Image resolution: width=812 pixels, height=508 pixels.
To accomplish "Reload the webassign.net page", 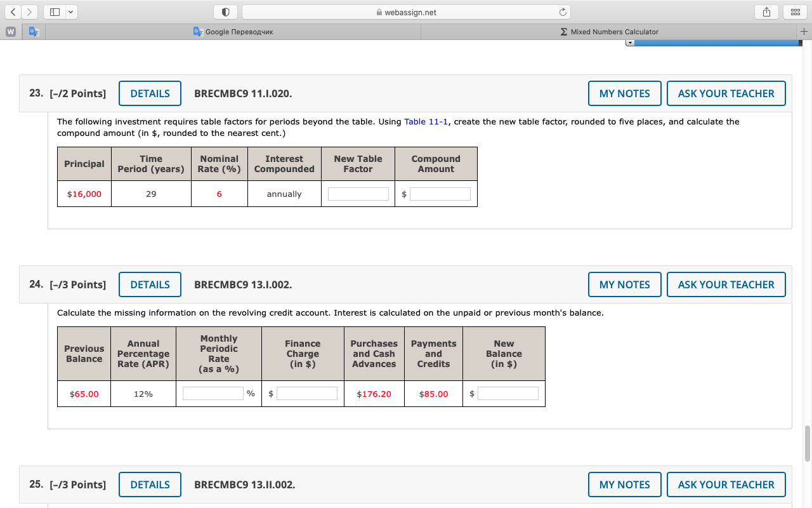I will tap(561, 12).
